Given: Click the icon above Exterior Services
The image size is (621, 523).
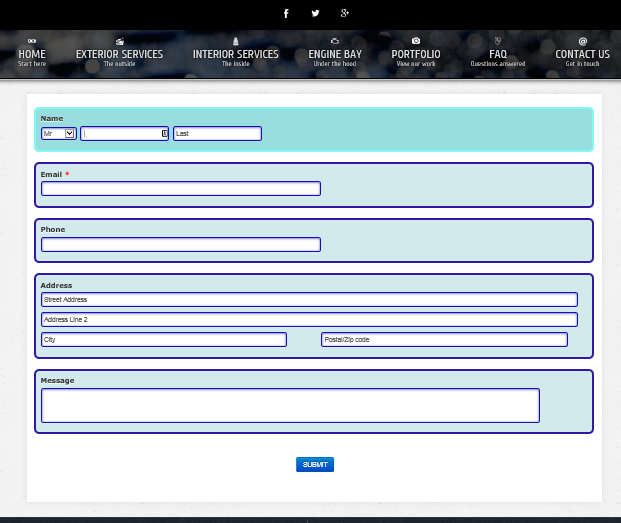Looking at the screenshot, I should [119, 41].
